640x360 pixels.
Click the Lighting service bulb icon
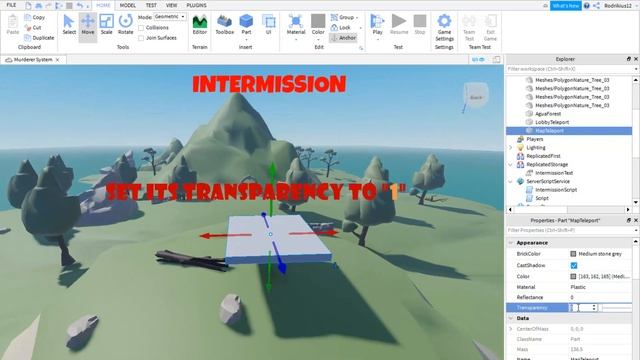(520, 147)
